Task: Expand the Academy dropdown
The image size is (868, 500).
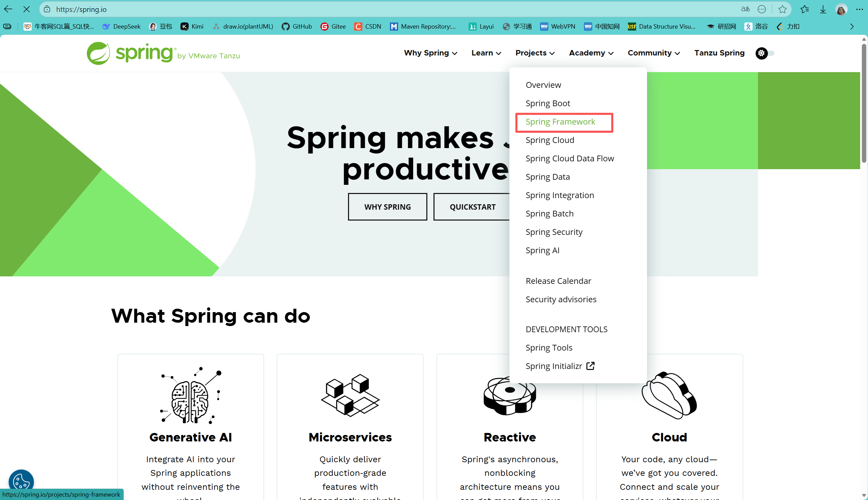Action: pos(591,53)
